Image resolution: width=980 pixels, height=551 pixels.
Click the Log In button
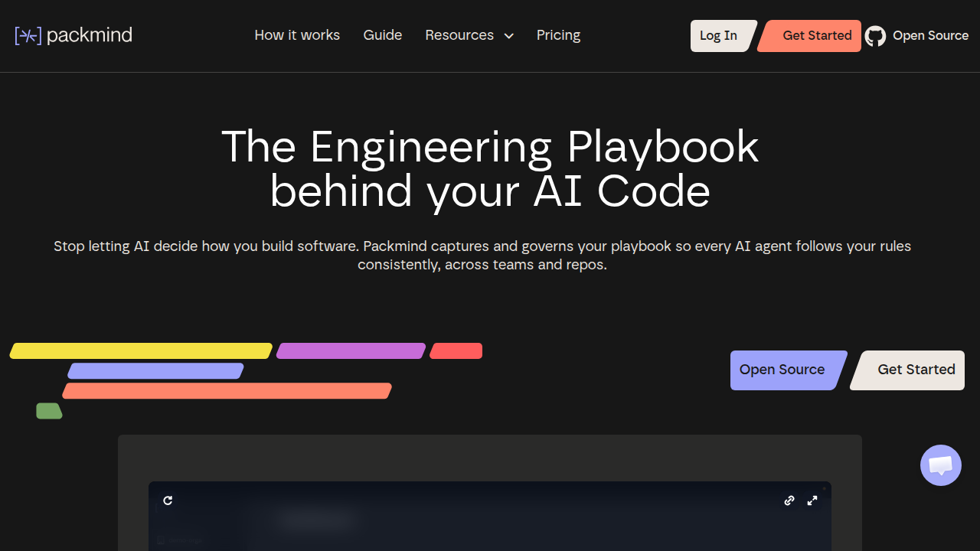(x=724, y=36)
